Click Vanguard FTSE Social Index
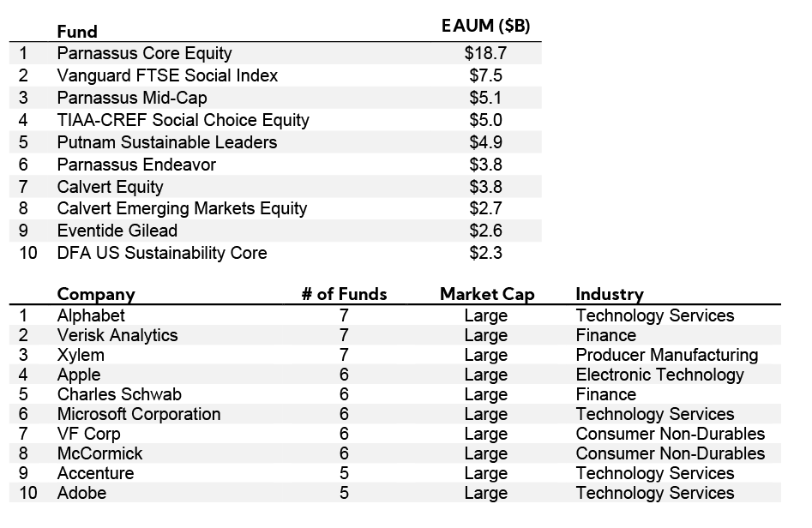This screenshot has width=812, height=528. point(167,75)
